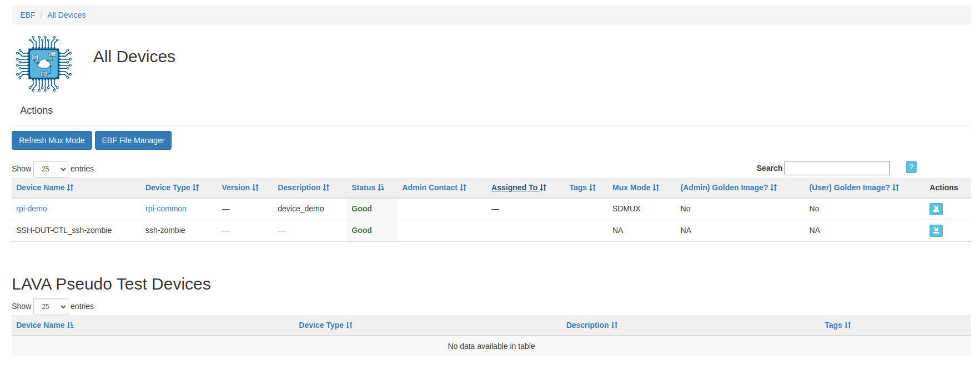Image resolution: width=980 pixels, height=365 pixels.
Task: Sort by (Admin) Golden Image? column
Action: pyautogui.click(x=728, y=187)
